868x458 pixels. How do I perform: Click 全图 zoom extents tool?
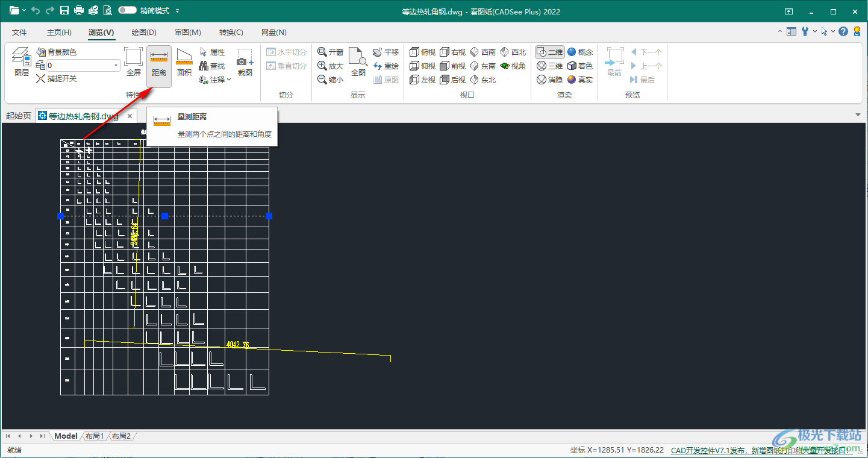[x=358, y=63]
